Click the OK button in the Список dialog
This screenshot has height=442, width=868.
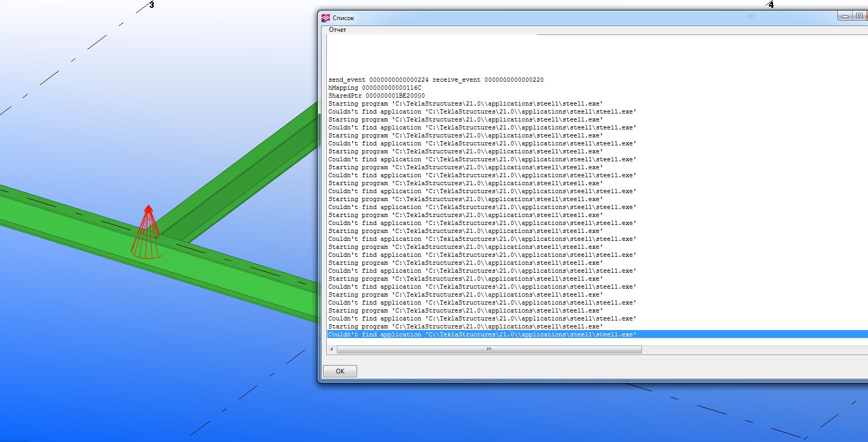(x=340, y=371)
